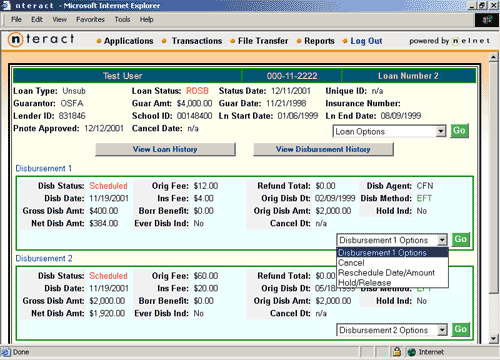
Task: Click Go next to Disbursement 2 Options
Action: pyautogui.click(x=461, y=329)
